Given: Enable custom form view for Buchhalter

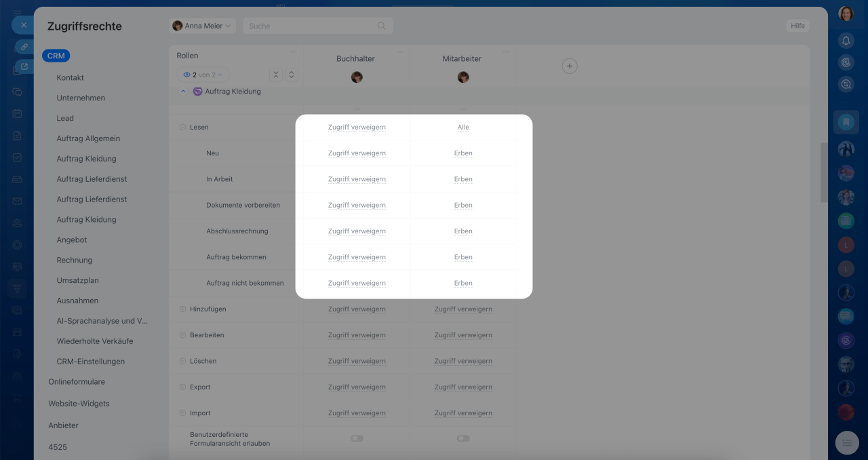Looking at the screenshot, I should pos(357,438).
